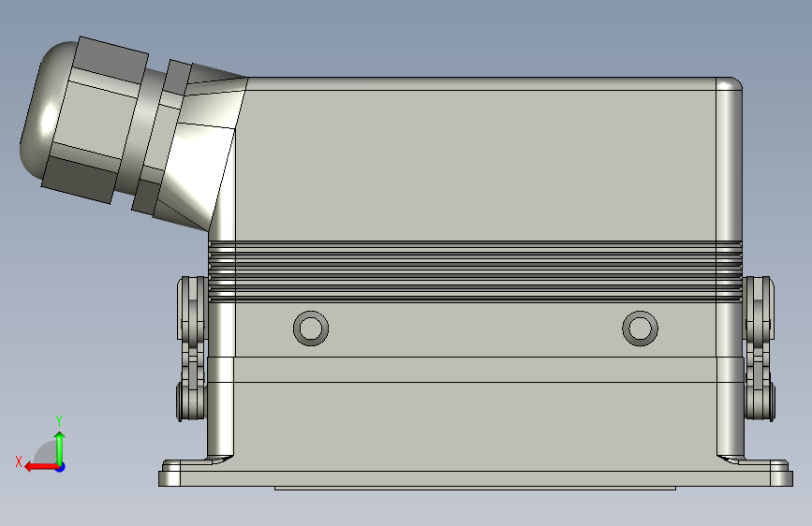Click the blue Z origin dot of the triad
812x526 pixels.
[61, 467]
